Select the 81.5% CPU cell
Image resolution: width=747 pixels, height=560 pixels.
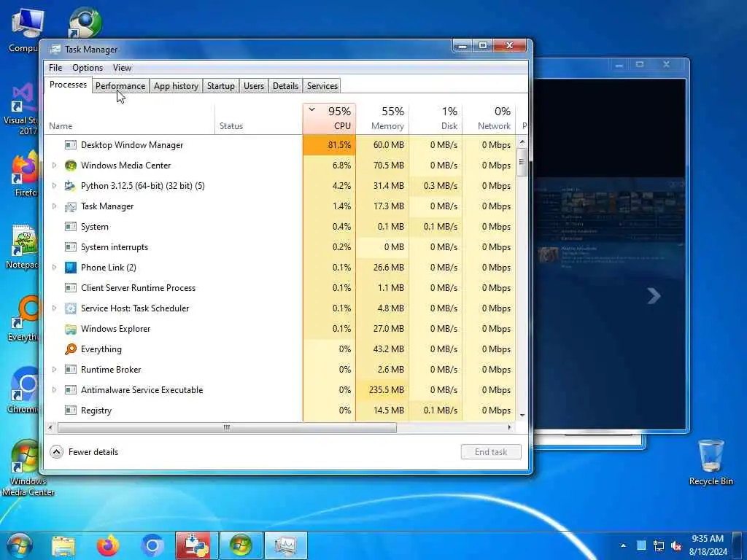[x=329, y=145]
